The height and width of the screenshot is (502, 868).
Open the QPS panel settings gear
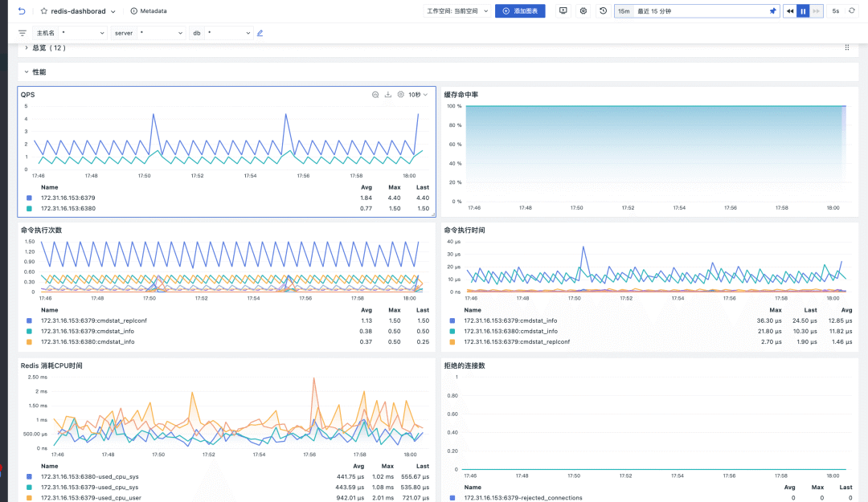pos(401,95)
